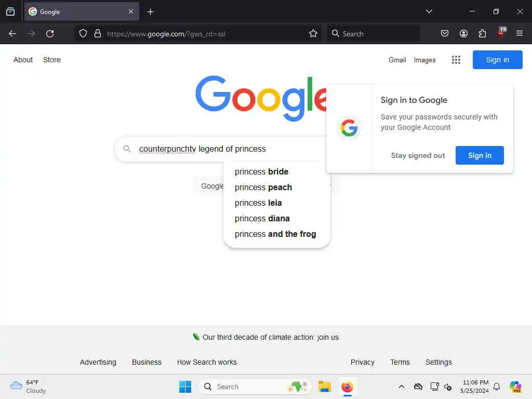This screenshot has width=532, height=399.
Task: Open the Extensions puzzle icon
Action: (x=482, y=34)
